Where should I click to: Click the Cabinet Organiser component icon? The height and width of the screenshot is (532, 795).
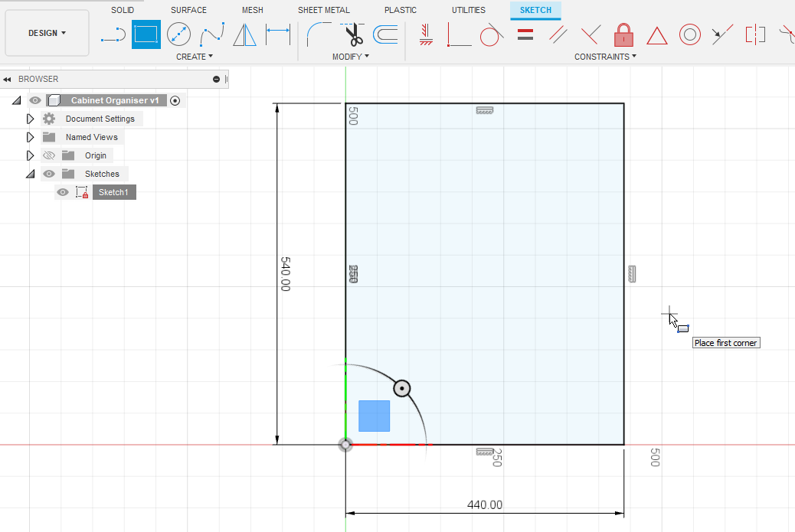[x=54, y=100]
